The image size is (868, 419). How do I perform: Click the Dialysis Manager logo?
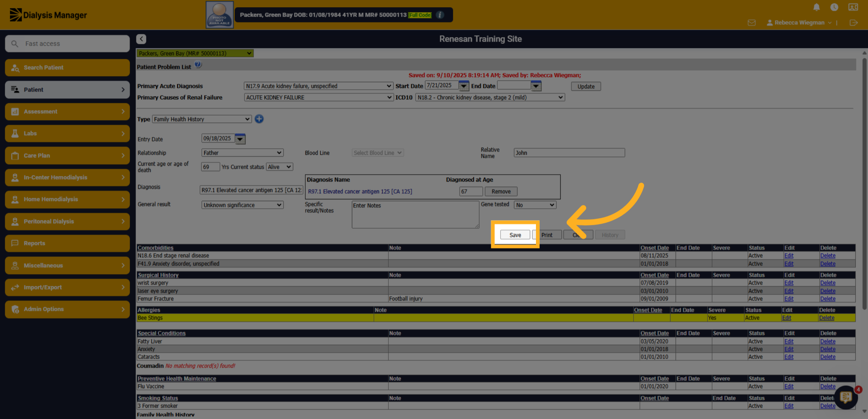tap(48, 15)
